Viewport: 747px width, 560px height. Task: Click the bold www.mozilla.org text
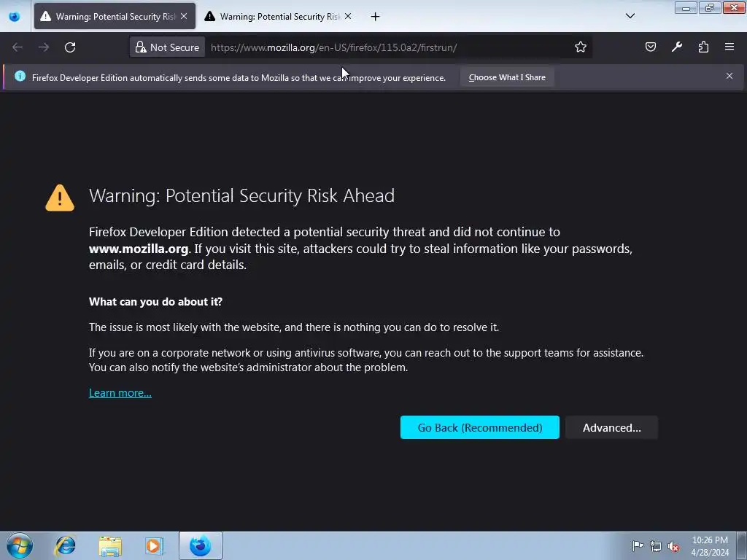pyautogui.click(x=139, y=249)
